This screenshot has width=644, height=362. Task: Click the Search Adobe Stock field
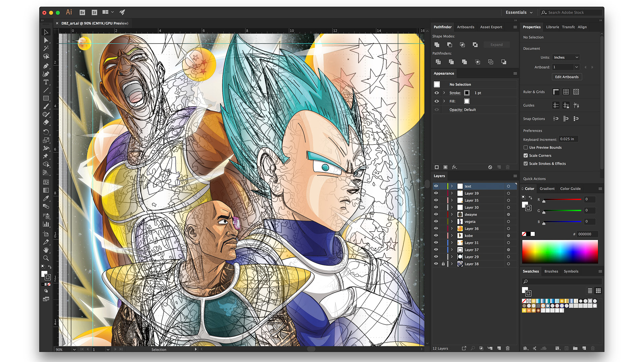[x=570, y=12]
